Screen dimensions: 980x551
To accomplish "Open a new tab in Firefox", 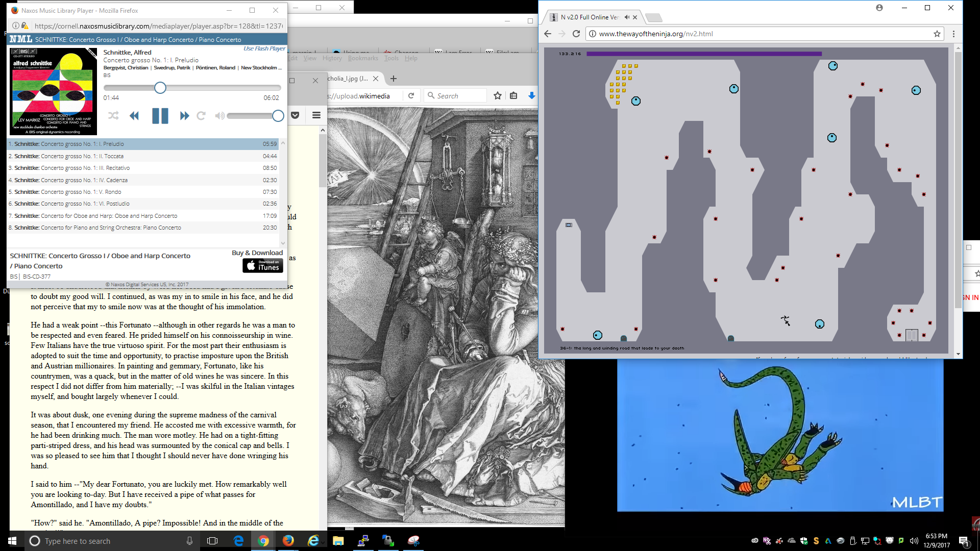I will tap(393, 79).
